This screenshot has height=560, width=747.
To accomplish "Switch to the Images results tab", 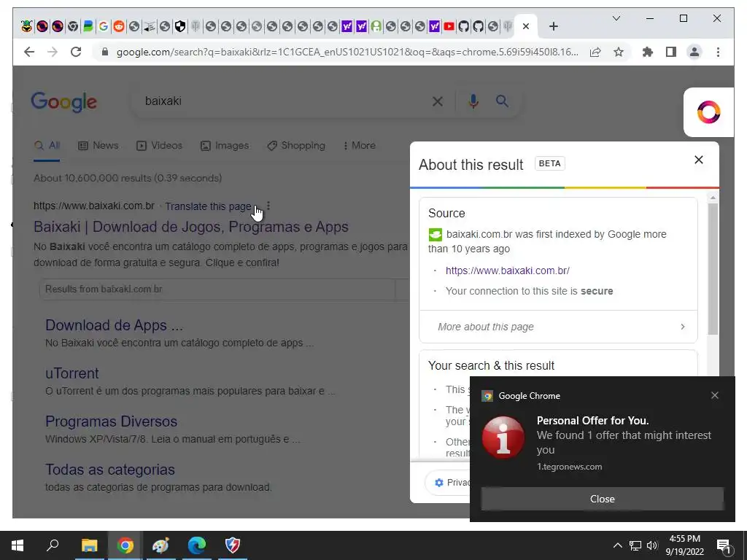I will (225, 145).
